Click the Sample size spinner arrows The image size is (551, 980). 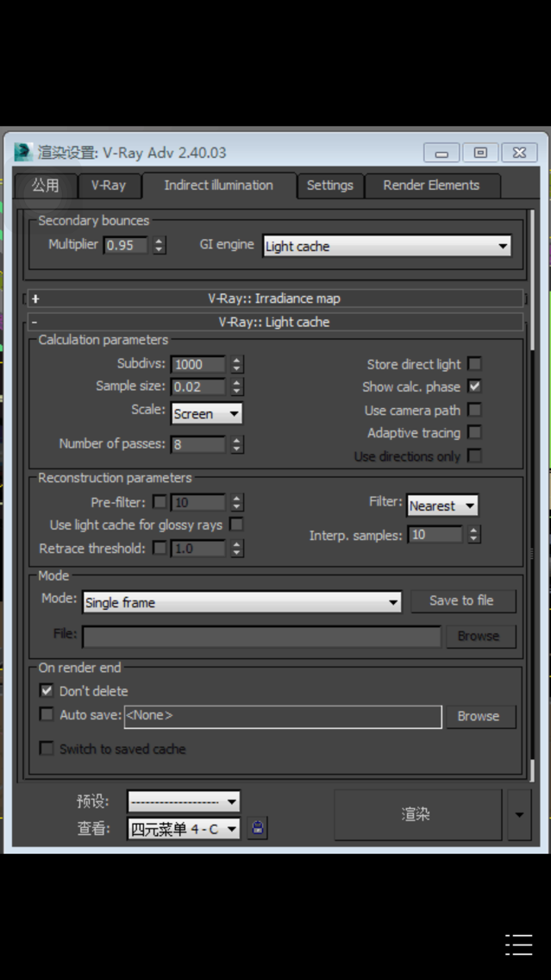click(236, 386)
